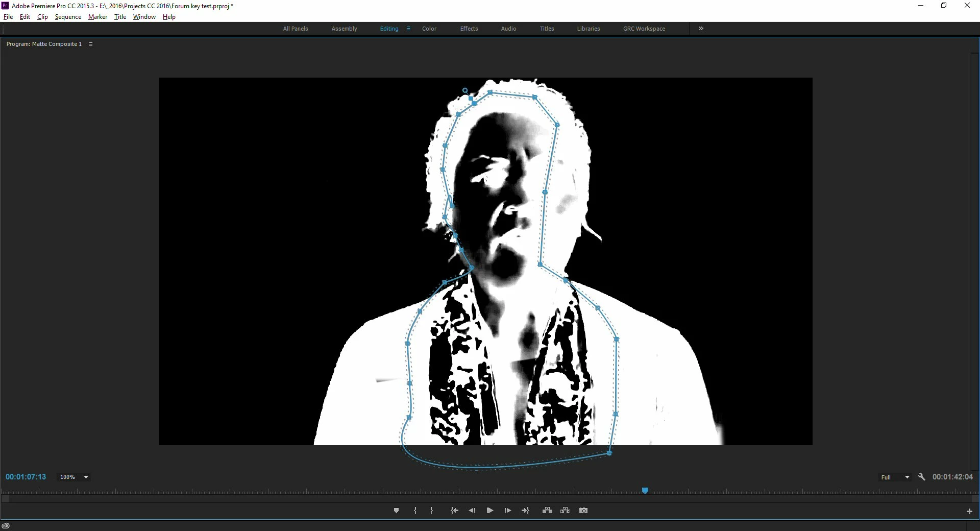Open the Edit menu
Image resolution: width=980 pixels, height=531 pixels.
click(25, 17)
